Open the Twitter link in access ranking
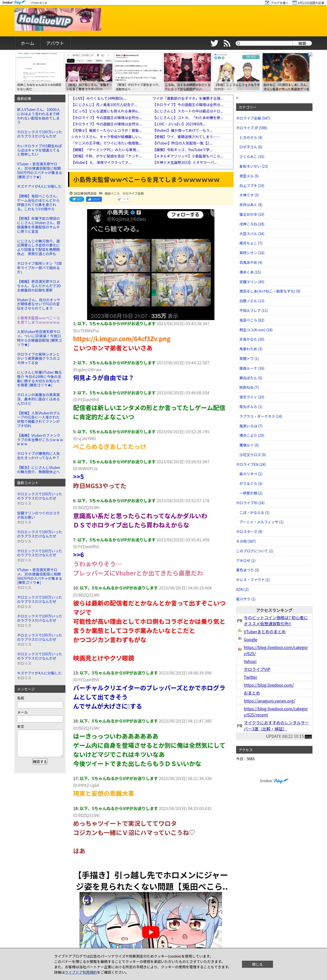327x980 pixels. point(251,677)
